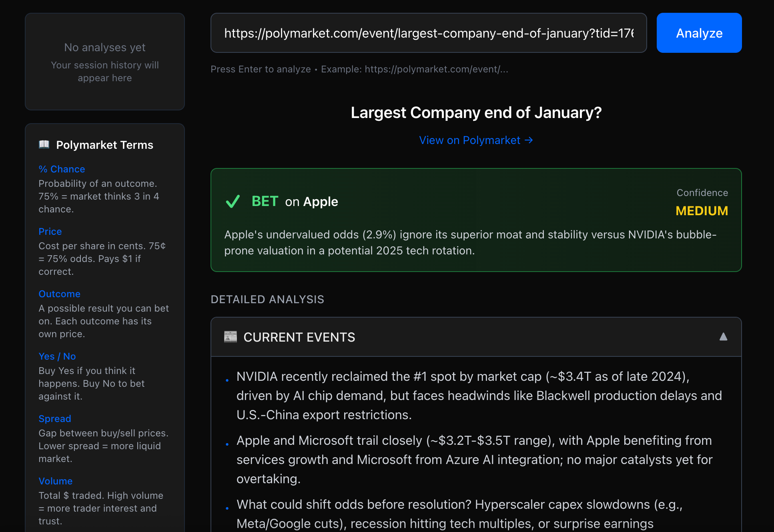Click the Spread term heading
The image size is (774, 532).
[x=54, y=419]
